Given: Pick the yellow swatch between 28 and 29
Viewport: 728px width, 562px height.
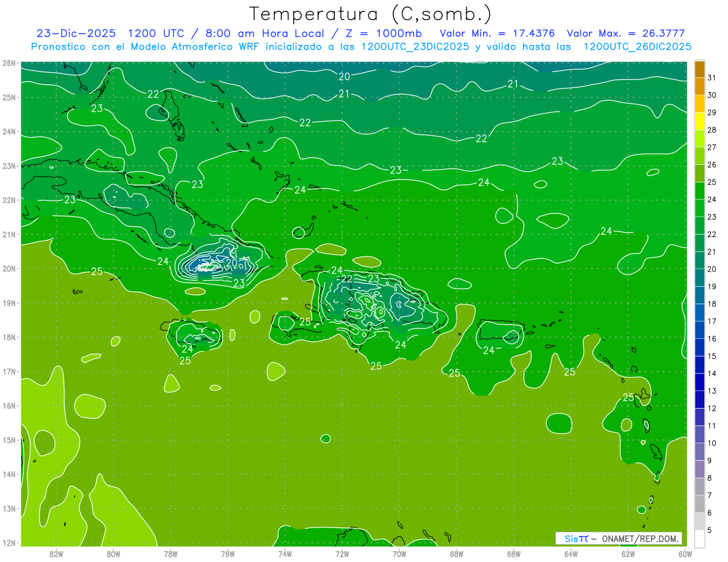Looking at the screenshot, I should [699, 121].
